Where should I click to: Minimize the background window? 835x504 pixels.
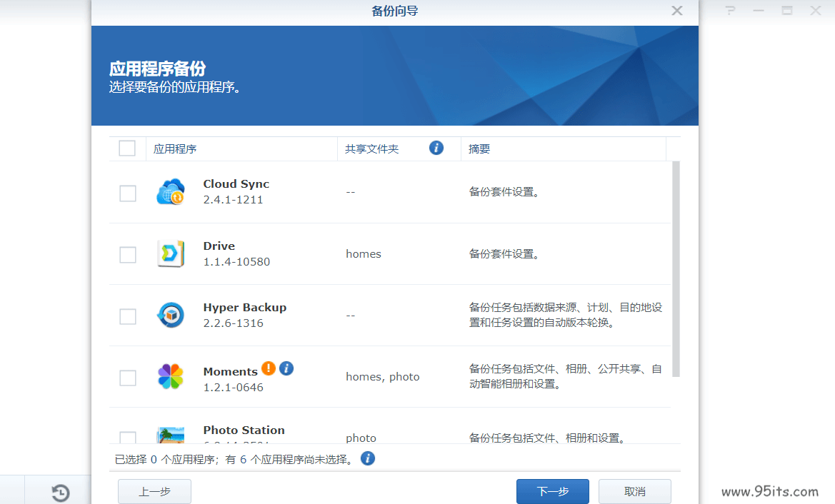[759, 11]
